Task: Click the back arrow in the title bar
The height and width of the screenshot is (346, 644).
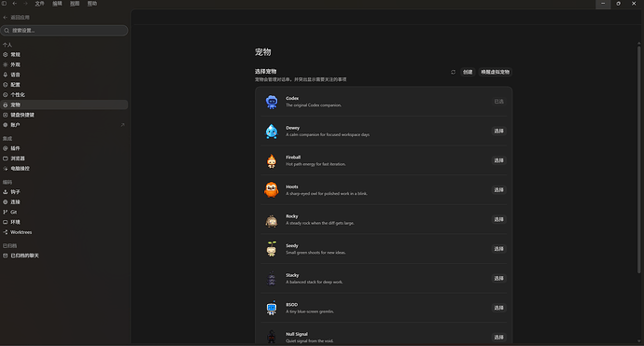Action: click(14, 4)
